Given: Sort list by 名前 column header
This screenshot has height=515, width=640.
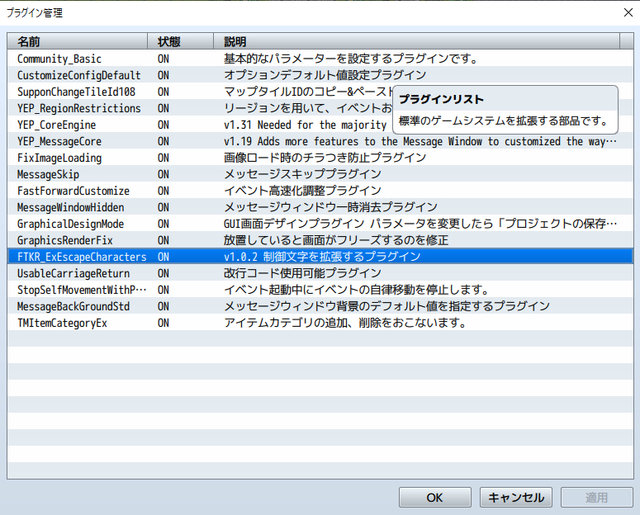Looking at the screenshot, I should pos(77,41).
